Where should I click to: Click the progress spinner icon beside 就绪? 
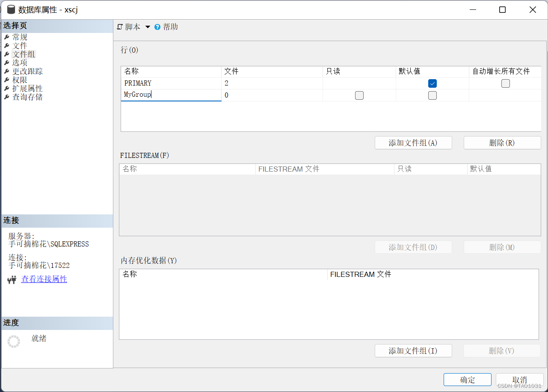[14, 342]
